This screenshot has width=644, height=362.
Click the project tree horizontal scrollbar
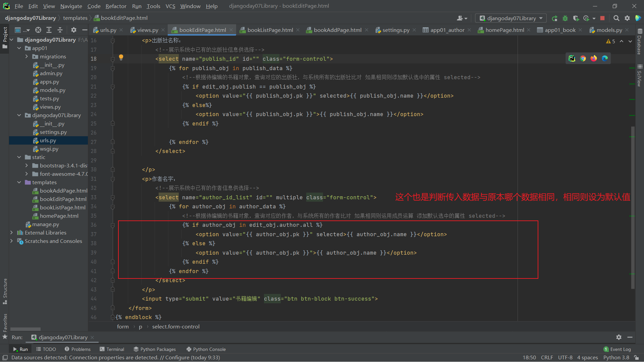[25, 329]
